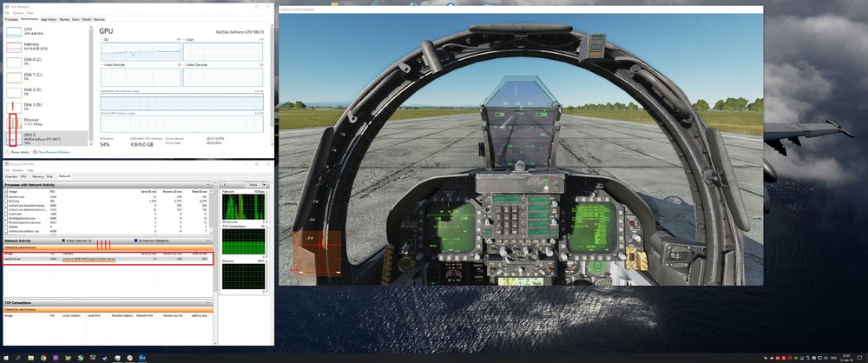
Task: Collapse the TCP Connections section
Action: click(208, 302)
